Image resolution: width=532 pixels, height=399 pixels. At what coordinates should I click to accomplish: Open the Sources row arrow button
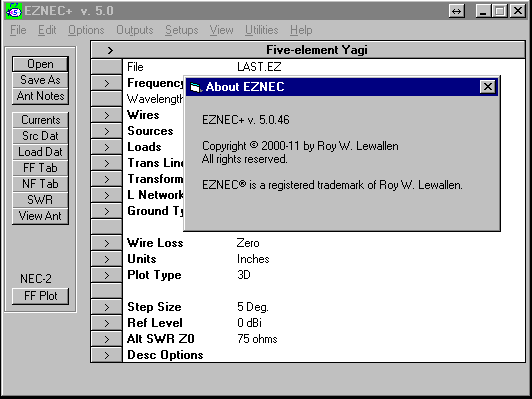[107, 131]
